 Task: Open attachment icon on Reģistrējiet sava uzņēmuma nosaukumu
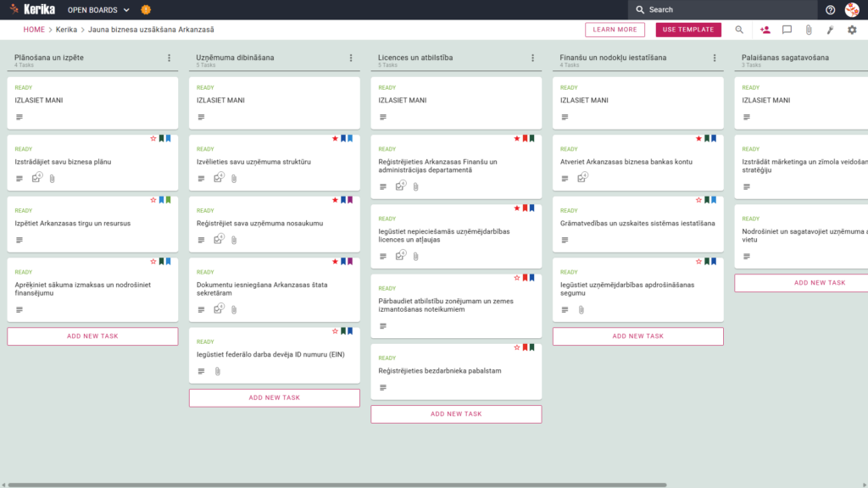(234, 240)
